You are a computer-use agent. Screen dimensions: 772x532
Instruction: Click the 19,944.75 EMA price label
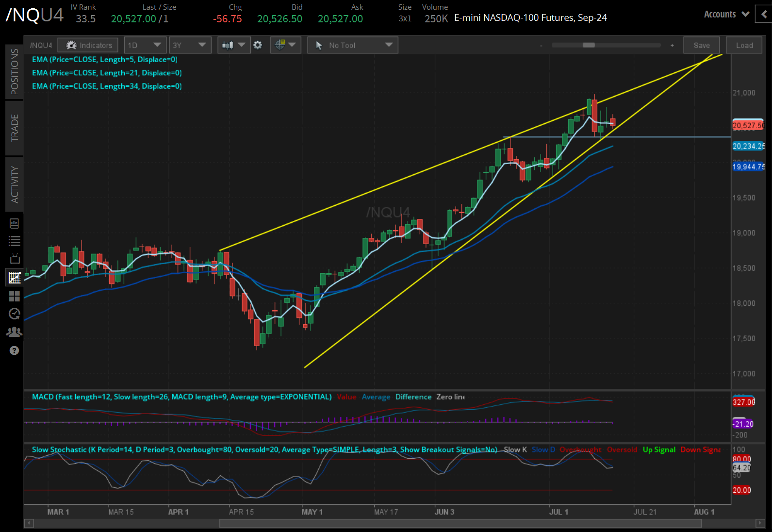749,167
